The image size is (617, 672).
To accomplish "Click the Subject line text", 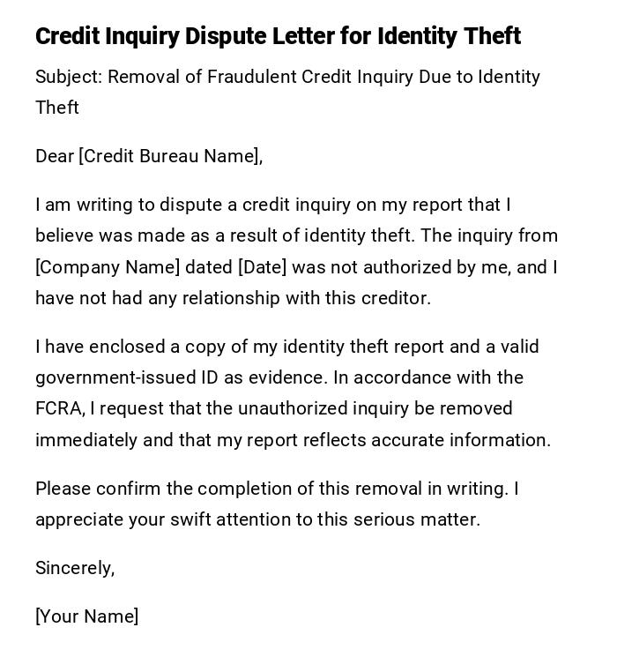I will click(287, 77).
